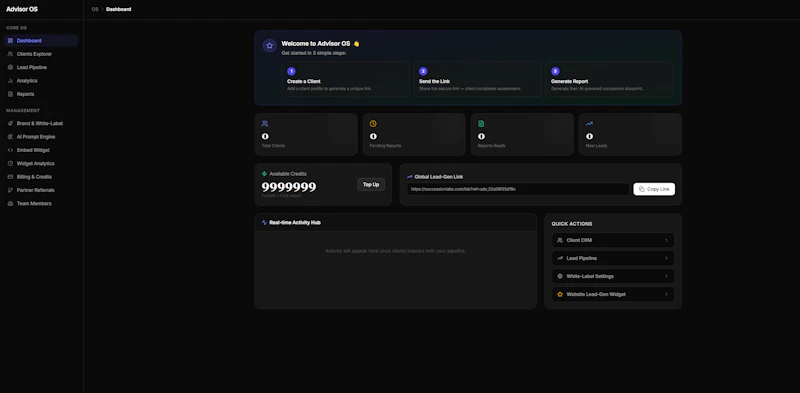This screenshot has height=393, width=800.
Task: Click the Lead Pipeline quick action chevron
Action: click(666, 258)
